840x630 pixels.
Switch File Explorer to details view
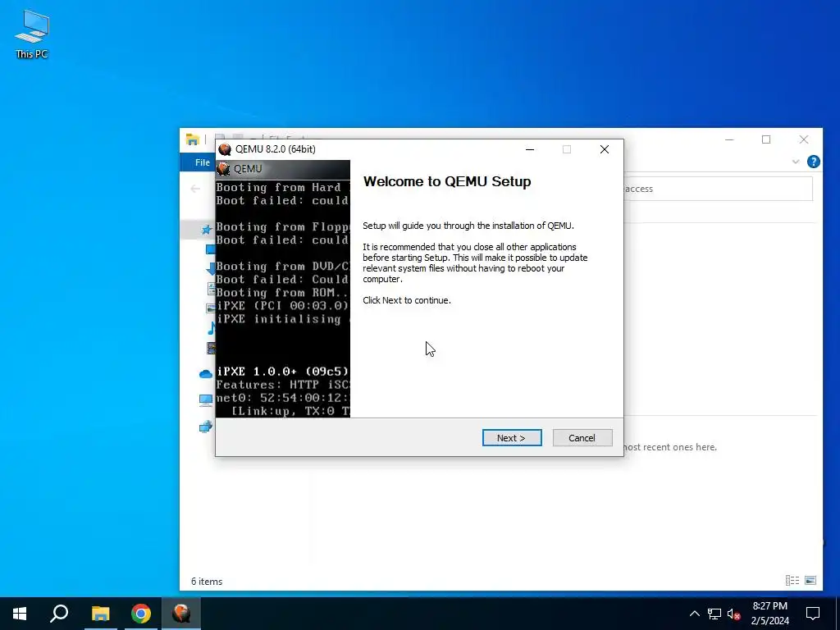tap(792, 580)
